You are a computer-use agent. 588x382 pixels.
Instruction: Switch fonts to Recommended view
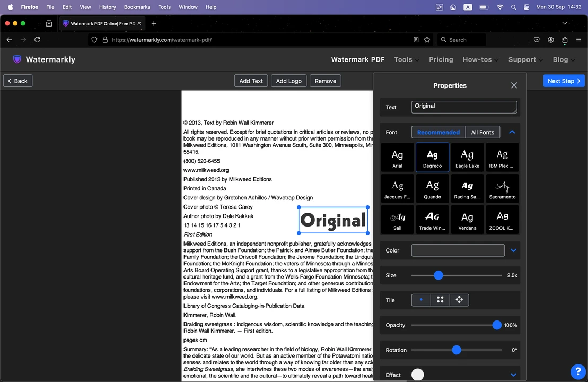click(x=438, y=132)
